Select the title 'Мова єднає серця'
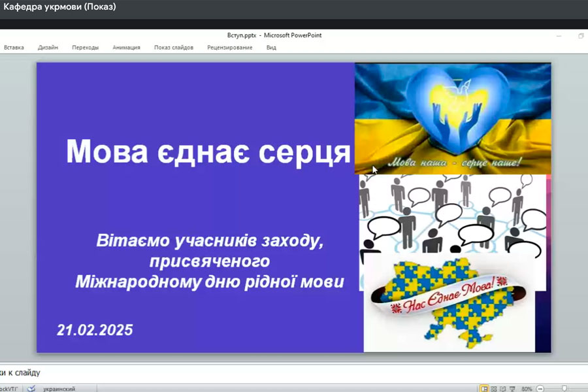This screenshot has height=392, width=588. click(x=208, y=152)
